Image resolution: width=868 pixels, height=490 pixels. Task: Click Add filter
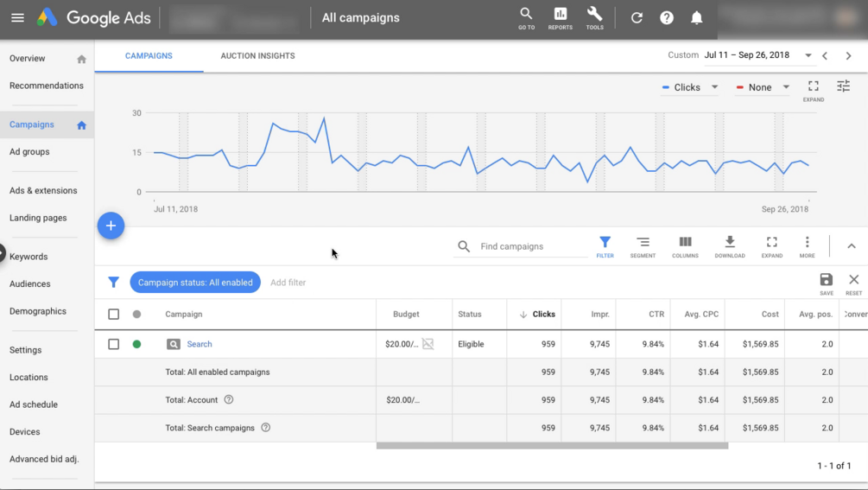(x=288, y=283)
